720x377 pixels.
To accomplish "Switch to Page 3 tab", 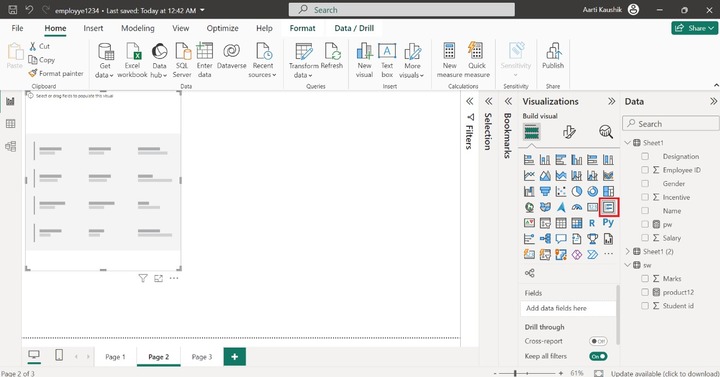I will point(202,357).
